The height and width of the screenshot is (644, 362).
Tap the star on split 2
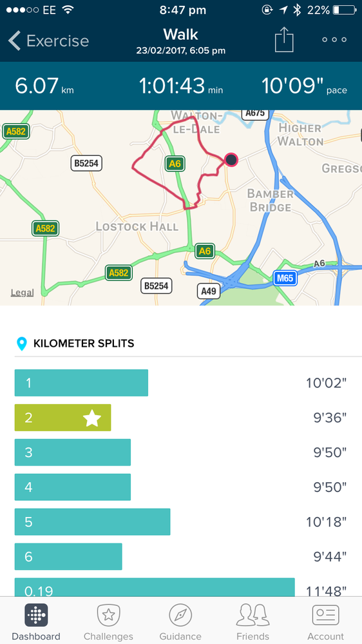[x=91, y=418]
